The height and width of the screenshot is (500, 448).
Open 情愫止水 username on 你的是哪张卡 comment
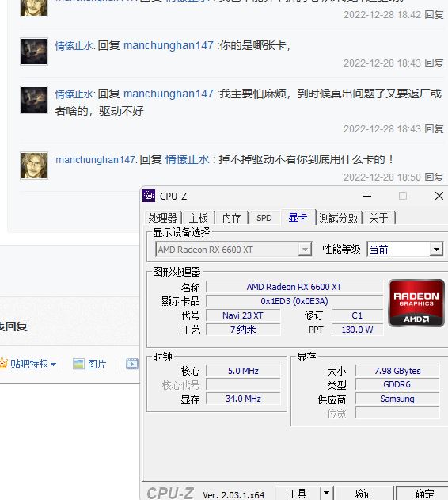(x=74, y=46)
